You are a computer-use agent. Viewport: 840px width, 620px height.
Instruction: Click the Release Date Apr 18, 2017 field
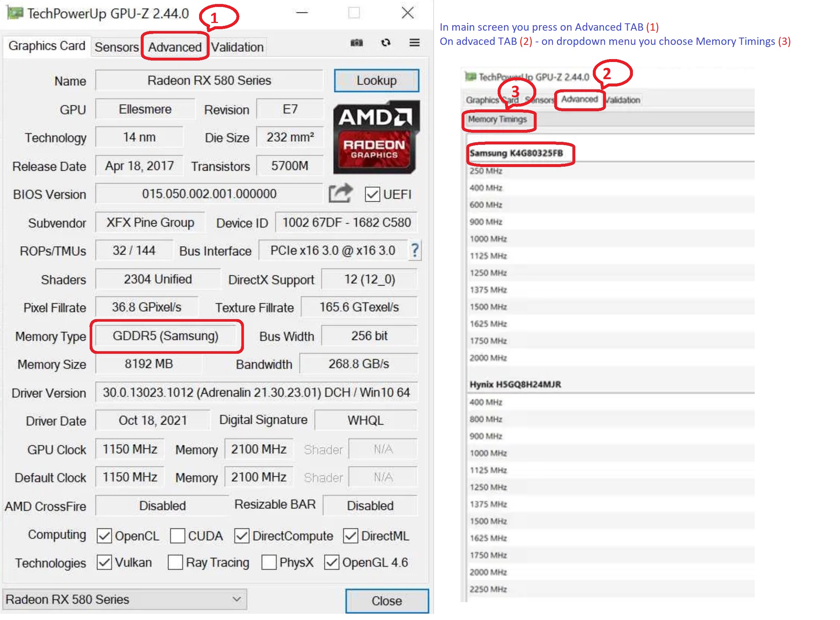pos(139,166)
